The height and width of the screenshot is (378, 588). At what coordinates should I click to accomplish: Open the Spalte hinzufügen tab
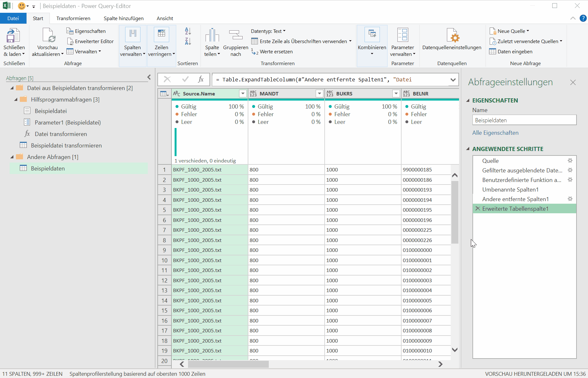124,19
